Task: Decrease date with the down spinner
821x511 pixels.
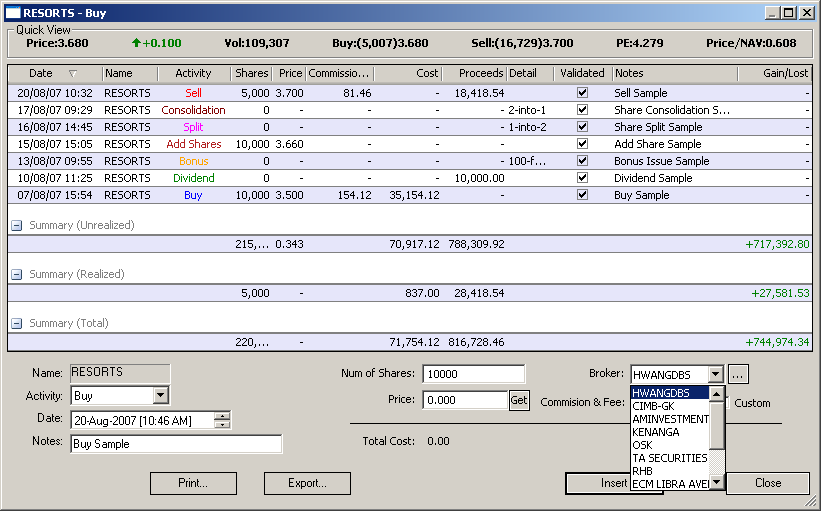Action: pos(223,424)
